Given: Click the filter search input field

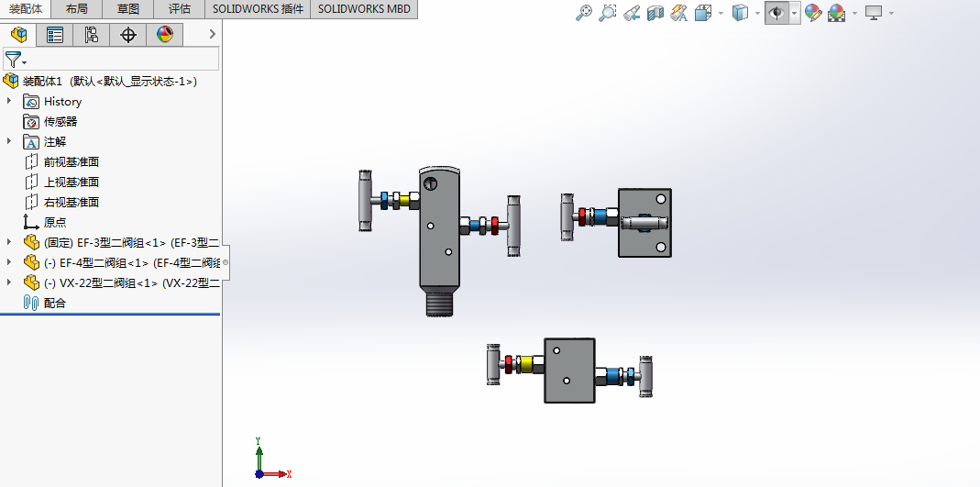Looking at the screenshot, I should (x=111, y=59).
